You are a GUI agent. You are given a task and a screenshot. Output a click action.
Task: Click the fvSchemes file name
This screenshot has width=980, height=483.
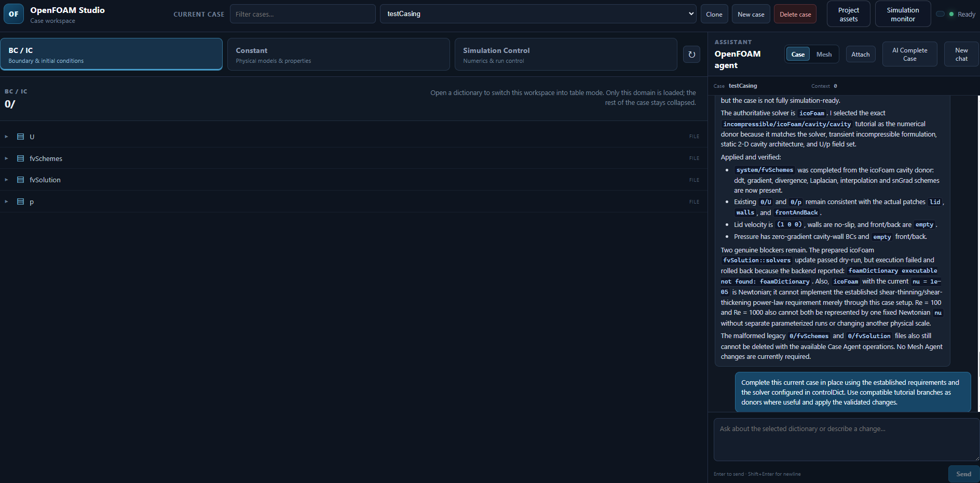pos(46,158)
